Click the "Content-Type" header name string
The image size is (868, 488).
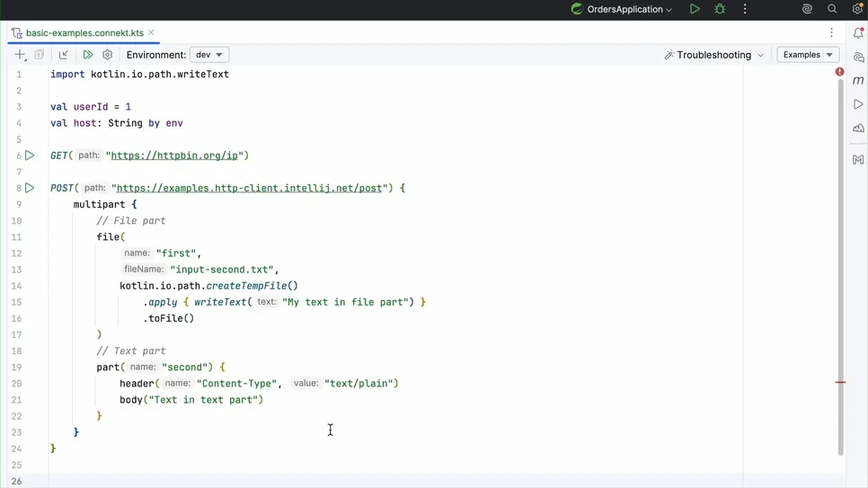tap(236, 384)
